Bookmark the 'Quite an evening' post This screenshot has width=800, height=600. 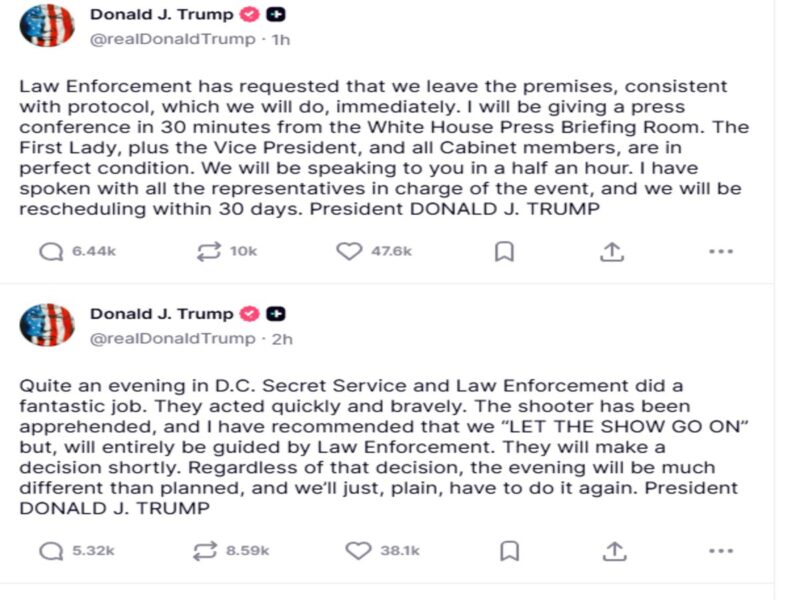point(509,550)
